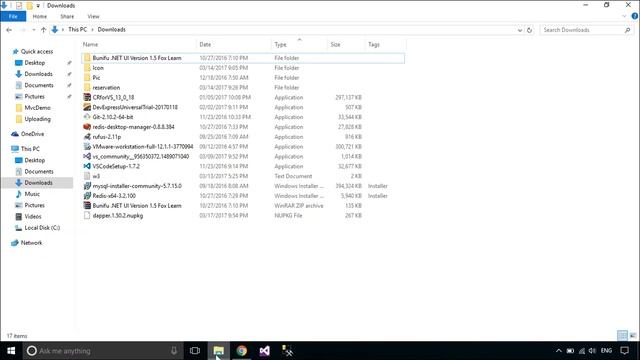The image size is (640, 360).
Task: Switch to large icons view in status bar
Action: click(x=633, y=336)
